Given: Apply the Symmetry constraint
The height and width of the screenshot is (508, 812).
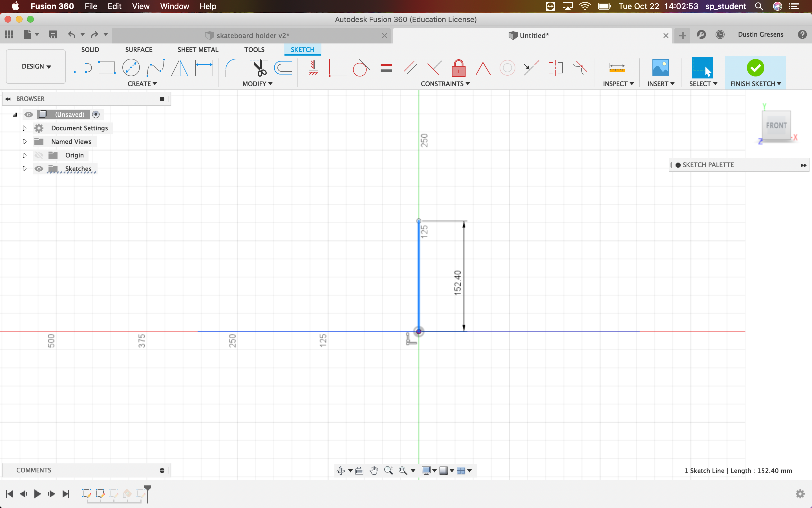Looking at the screenshot, I should 556,67.
